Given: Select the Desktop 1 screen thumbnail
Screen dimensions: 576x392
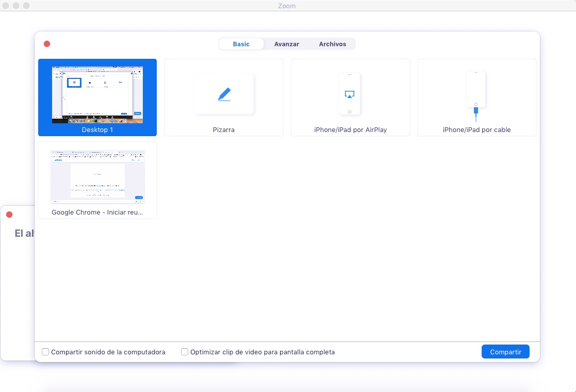Looking at the screenshot, I should point(97,95).
